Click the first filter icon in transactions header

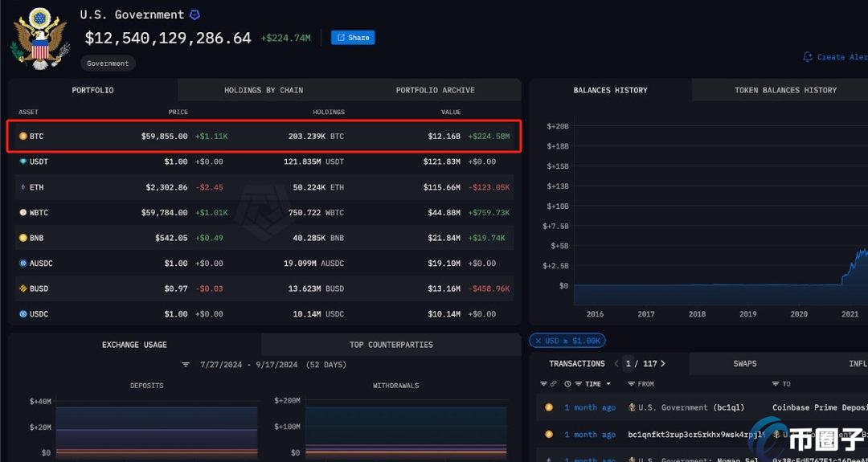coord(543,384)
